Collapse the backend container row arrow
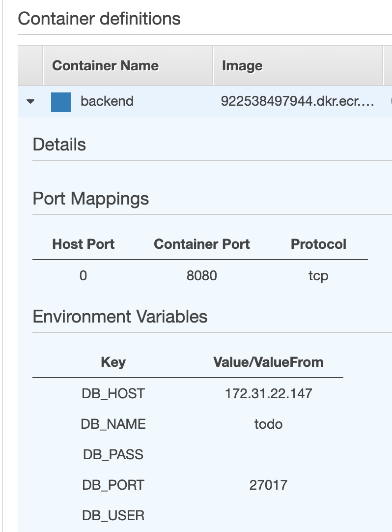Screen dimensions: 392x532 coord(30,102)
